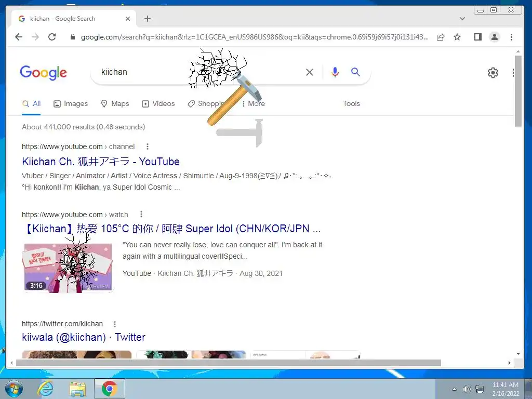532x399 pixels.
Task: Open the volume speaker icon
Action: pos(467,389)
